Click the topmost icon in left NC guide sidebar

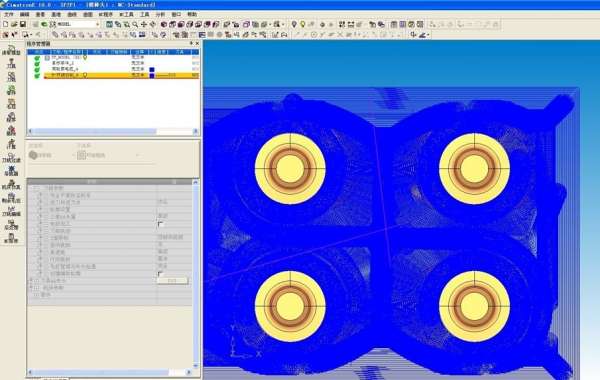(x=11, y=50)
